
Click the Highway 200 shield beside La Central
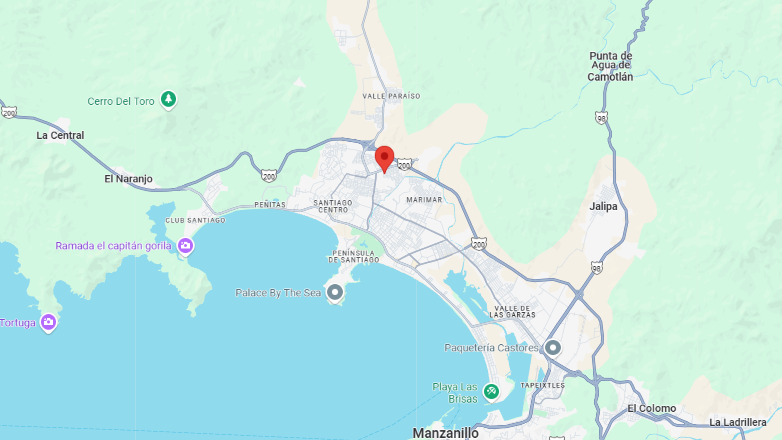(x=8, y=112)
